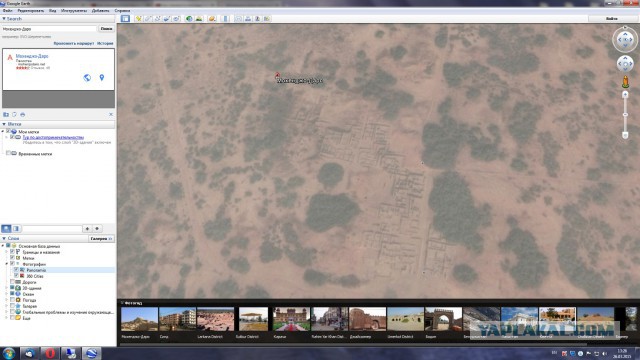
Task: Toggle the sunlight landscape icon
Action: coord(199,19)
